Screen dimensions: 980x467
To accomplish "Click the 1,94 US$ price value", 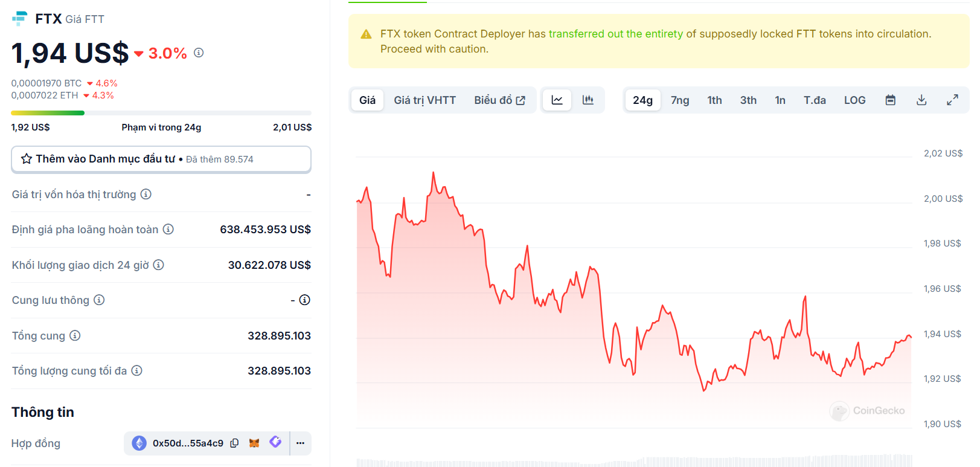I will coord(70,53).
